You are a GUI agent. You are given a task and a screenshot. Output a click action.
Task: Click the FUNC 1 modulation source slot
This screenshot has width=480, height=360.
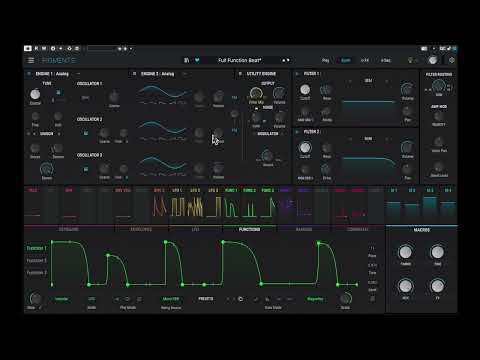click(231, 205)
